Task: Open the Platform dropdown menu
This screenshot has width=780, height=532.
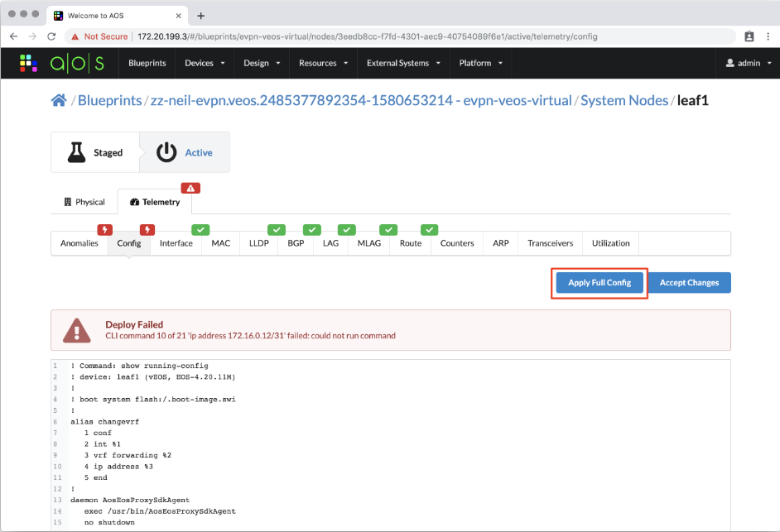Action: 480,63
